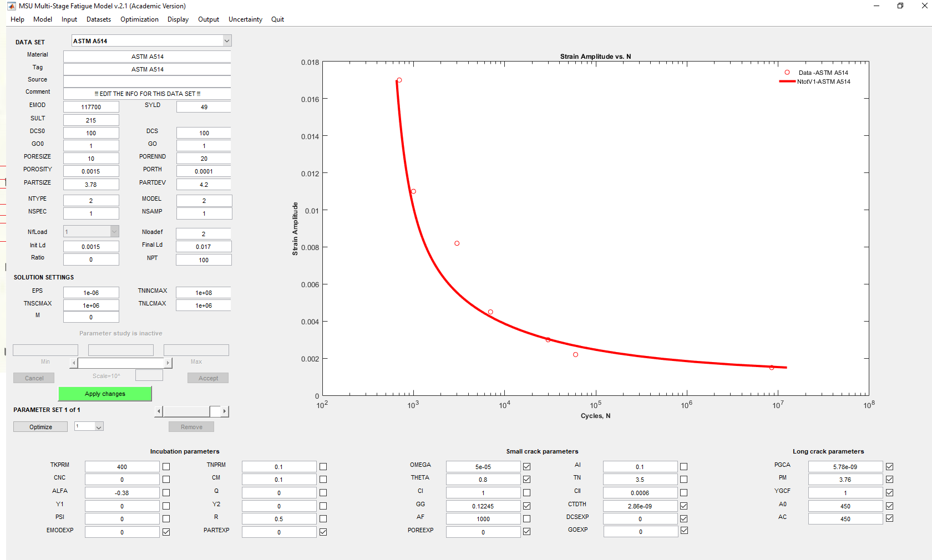
Task: Expand the dropdown next to Optimize button
Action: point(99,427)
